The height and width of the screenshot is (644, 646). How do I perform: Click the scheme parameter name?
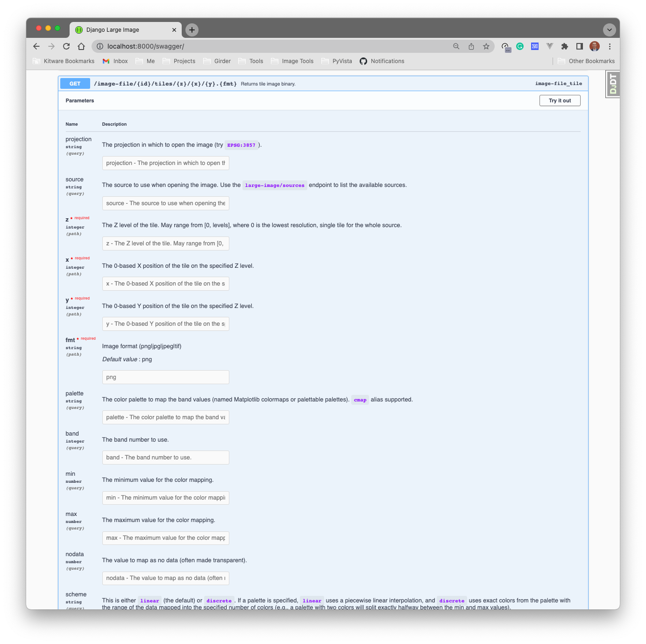click(x=76, y=594)
